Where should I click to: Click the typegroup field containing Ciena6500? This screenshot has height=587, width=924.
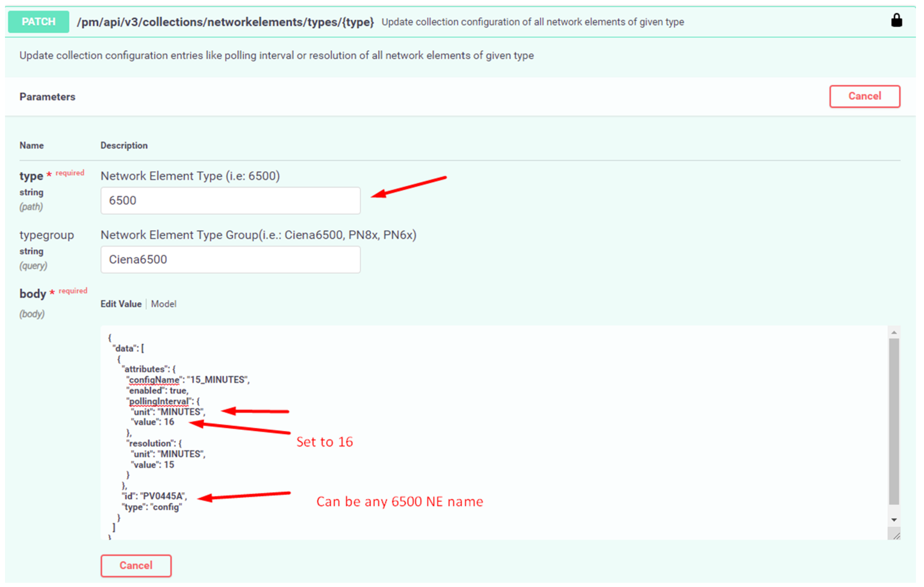(x=230, y=259)
